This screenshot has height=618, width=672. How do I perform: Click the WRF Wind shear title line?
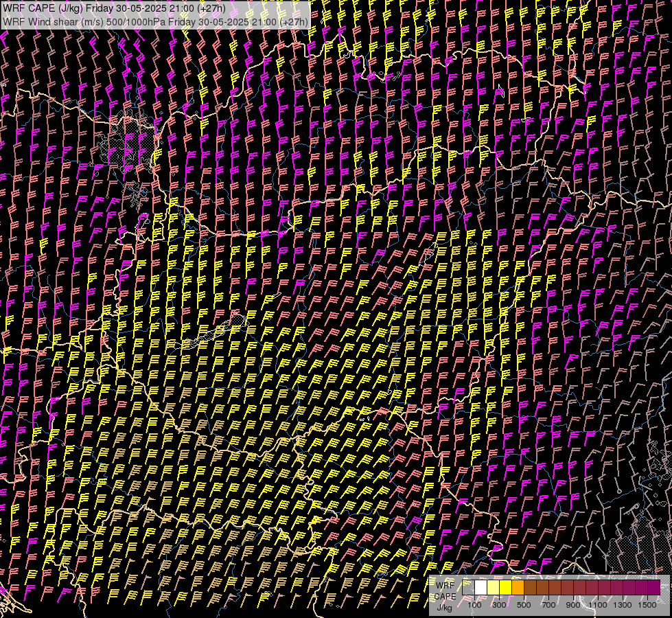[155, 22]
